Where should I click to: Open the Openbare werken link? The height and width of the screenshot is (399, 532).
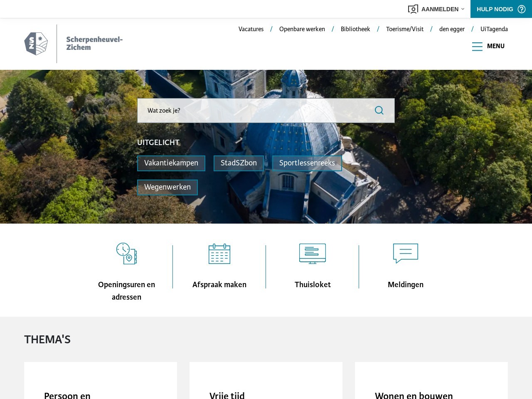click(x=302, y=29)
